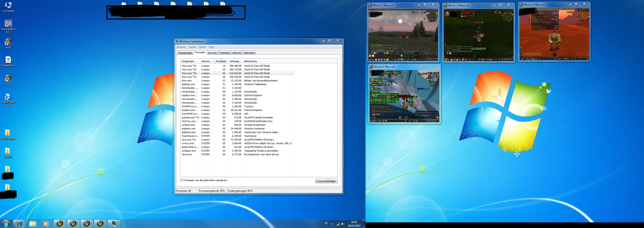Click the NL language indicator
Screen dimensions: 644x228
[326, 223]
